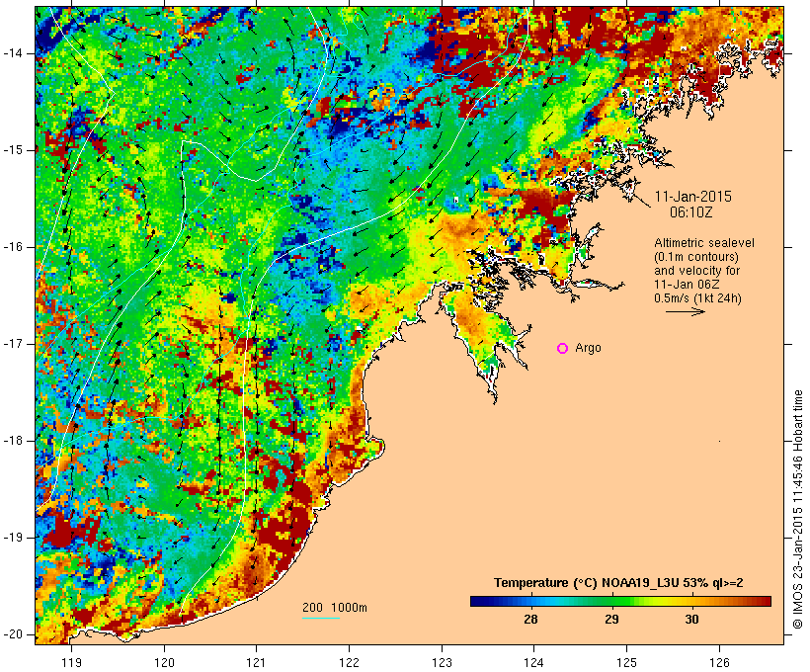Click the 'and velocity for' text line
Image resolution: width=810 pixels, height=672 pixels.
tap(696, 271)
